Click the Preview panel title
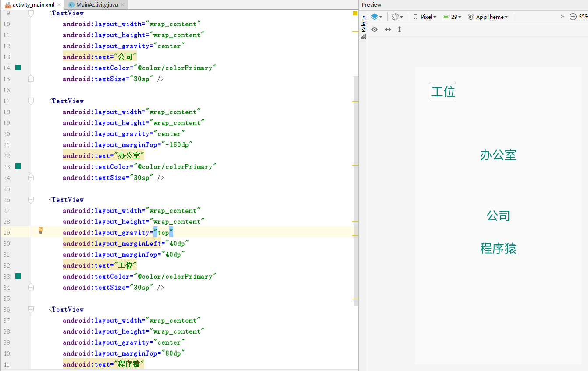The width and height of the screenshot is (588, 371). (371, 5)
